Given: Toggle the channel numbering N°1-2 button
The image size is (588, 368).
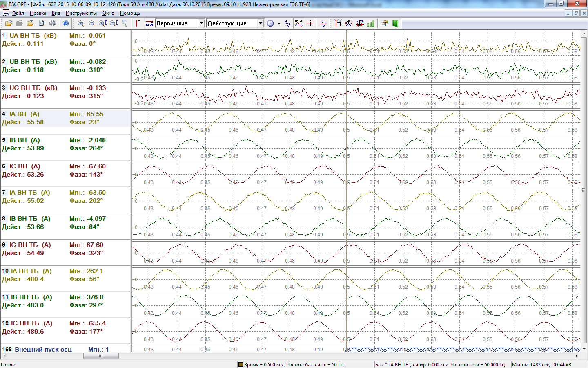Looking at the screenshot, I should (x=299, y=23).
